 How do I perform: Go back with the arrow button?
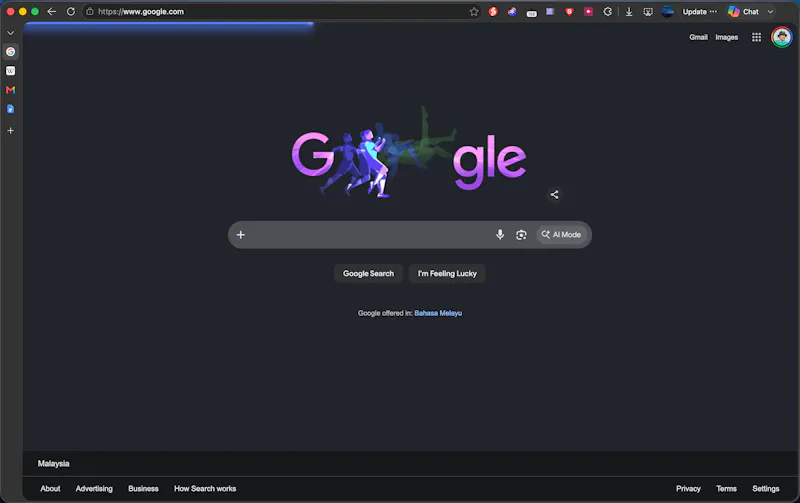(x=52, y=11)
